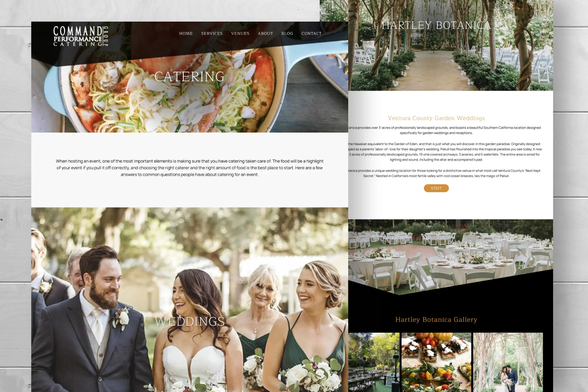Click the CATERING section hero image
This screenshot has height=392, width=588.
(x=189, y=77)
